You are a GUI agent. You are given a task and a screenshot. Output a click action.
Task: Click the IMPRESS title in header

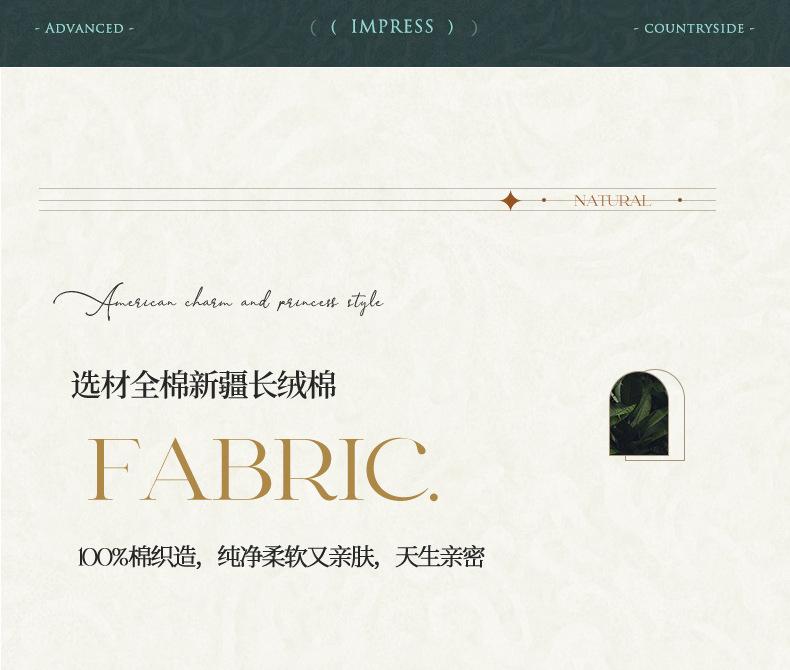coord(393,27)
